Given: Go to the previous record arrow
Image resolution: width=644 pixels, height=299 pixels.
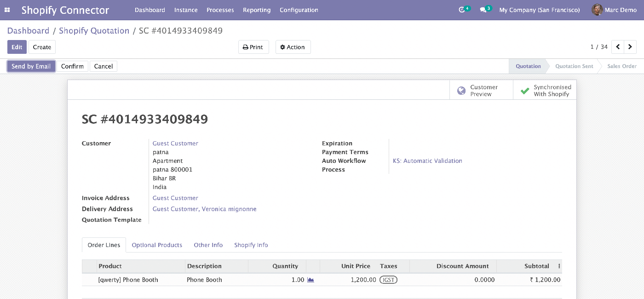Looking at the screenshot, I should (618, 47).
